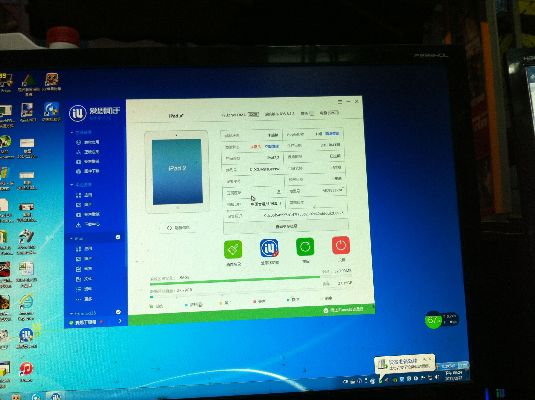Click the i4 assistant taskbar button
535x400 pixels.
tap(56, 397)
